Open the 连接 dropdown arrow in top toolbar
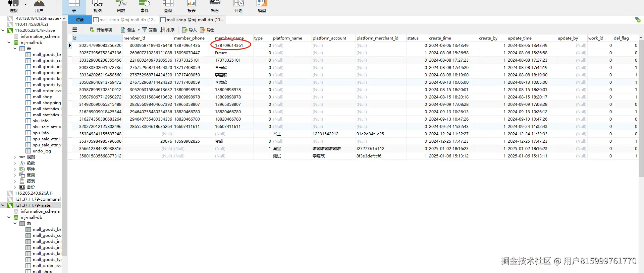The height and width of the screenshot is (273, 644). [25, 5]
